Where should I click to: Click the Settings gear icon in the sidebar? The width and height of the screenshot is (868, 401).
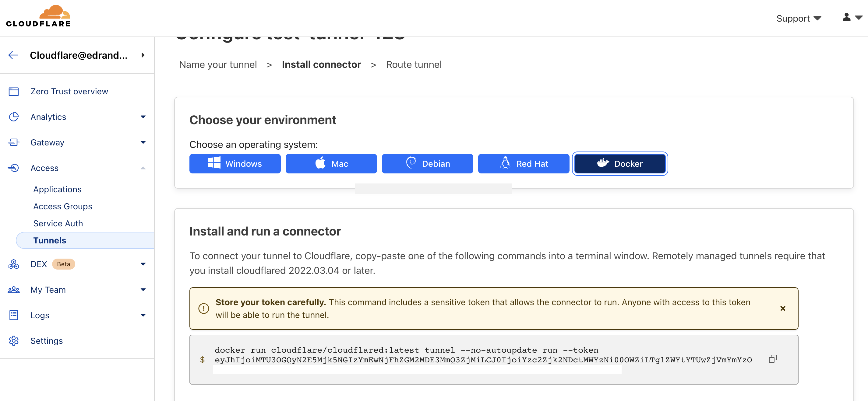(13, 341)
